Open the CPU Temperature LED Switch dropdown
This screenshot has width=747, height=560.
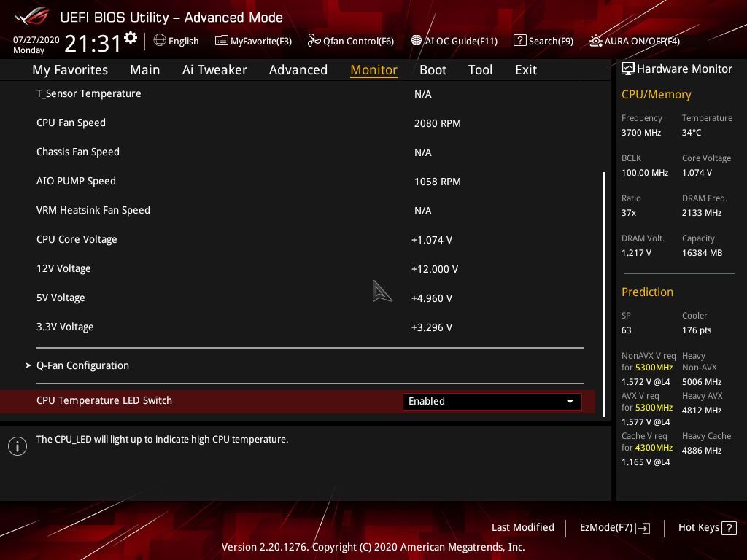[492, 401]
